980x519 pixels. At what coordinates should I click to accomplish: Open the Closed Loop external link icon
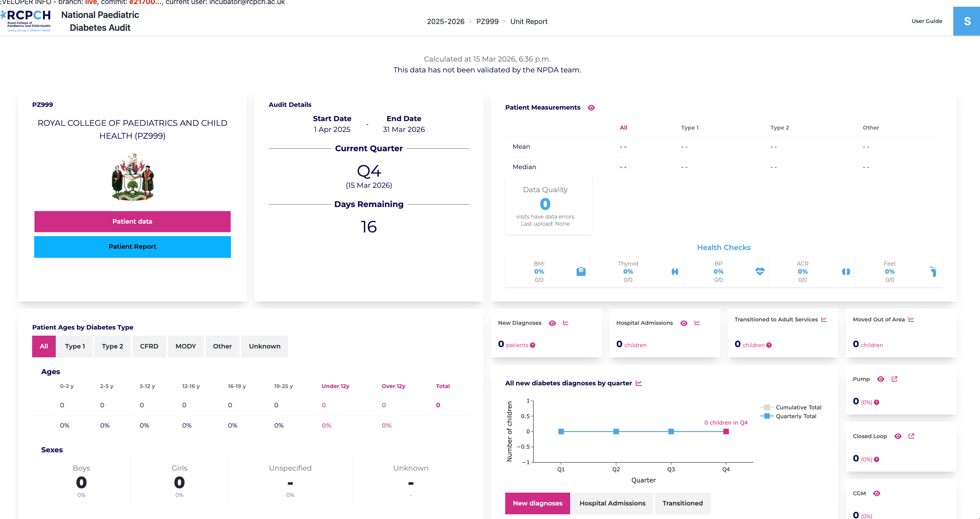pos(911,436)
